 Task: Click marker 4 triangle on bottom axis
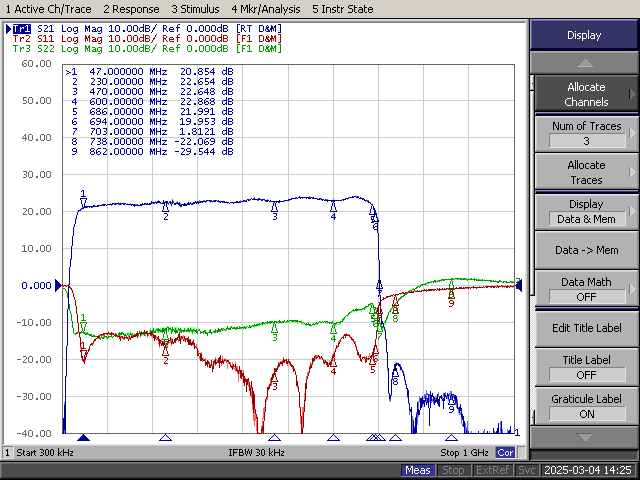(x=333, y=438)
